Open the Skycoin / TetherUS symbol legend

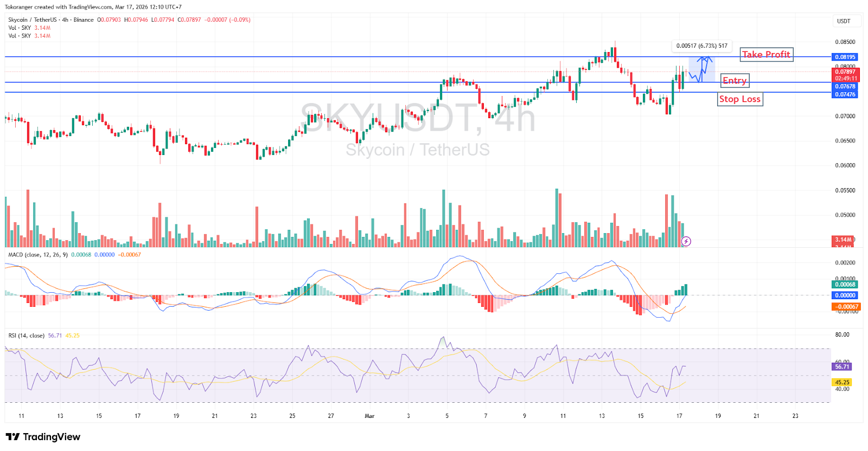[50, 20]
